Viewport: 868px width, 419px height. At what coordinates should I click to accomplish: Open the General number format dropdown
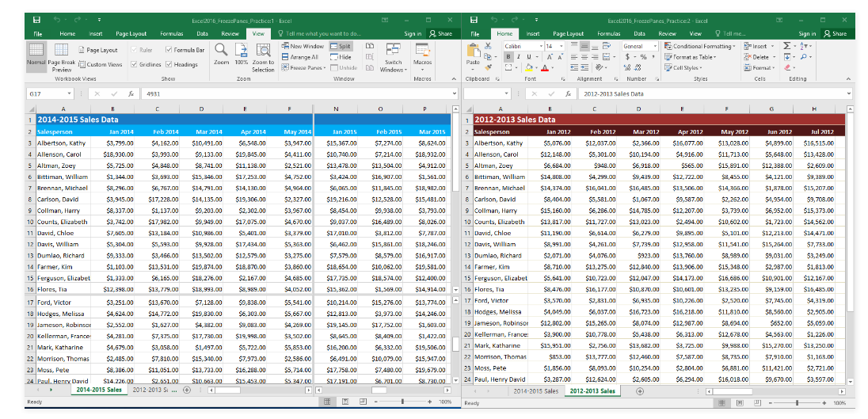coord(654,47)
